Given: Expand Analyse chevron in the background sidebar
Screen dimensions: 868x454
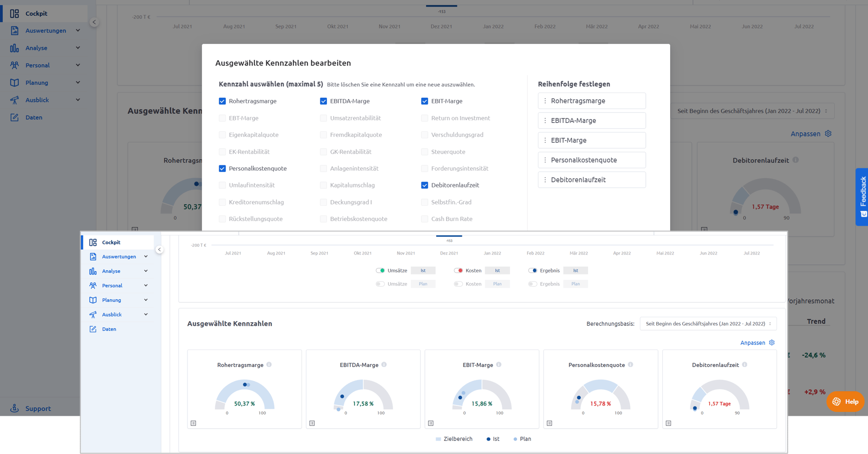Looking at the screenshot, I should (x=78, y=48).
